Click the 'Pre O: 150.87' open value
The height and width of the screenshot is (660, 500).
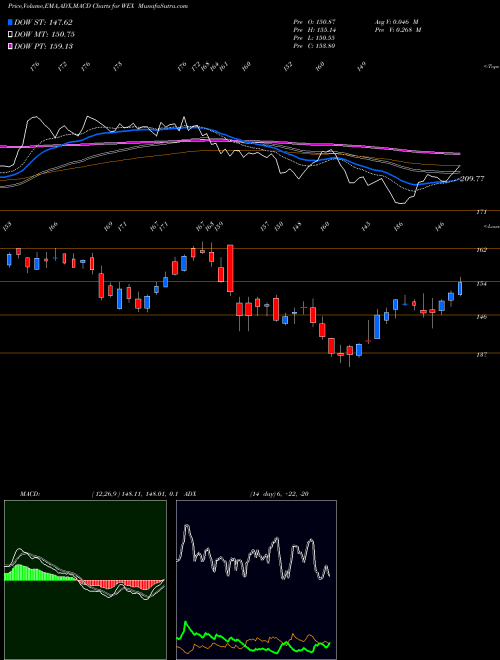[314, 21]
